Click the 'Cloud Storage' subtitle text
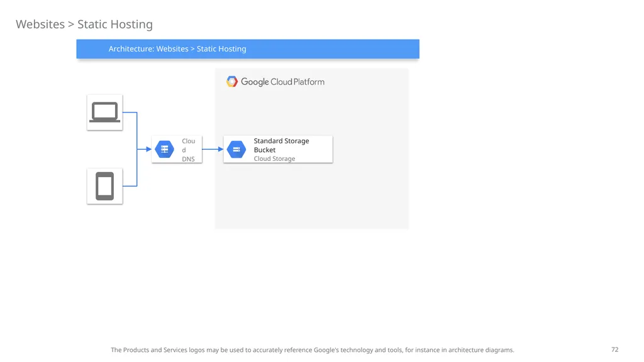 point(274,159)
